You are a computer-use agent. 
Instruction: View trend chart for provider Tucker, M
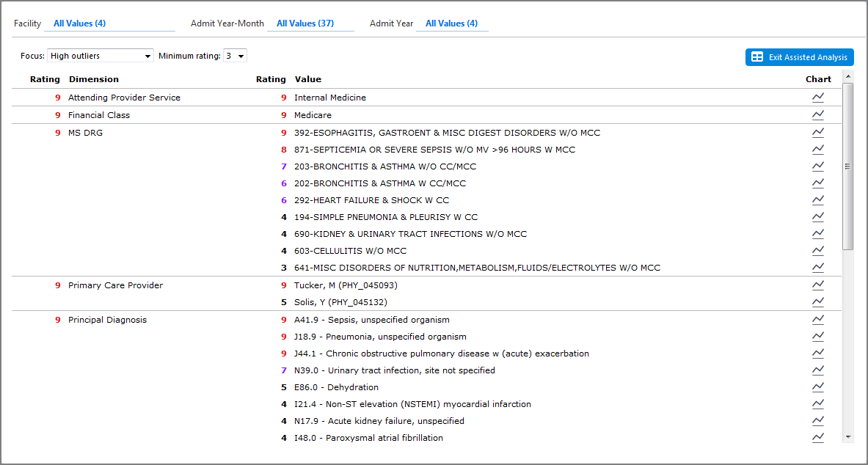click(x=818, y=285)
